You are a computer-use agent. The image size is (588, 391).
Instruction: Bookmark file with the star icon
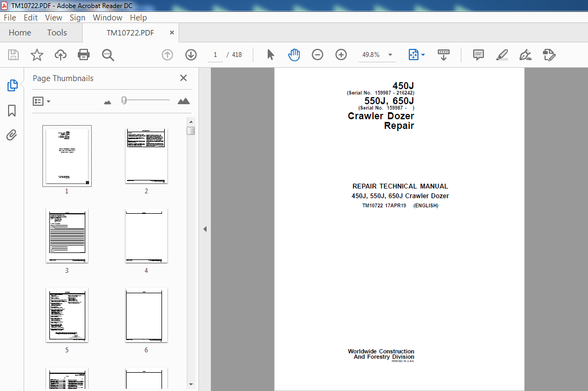(36, 55)
